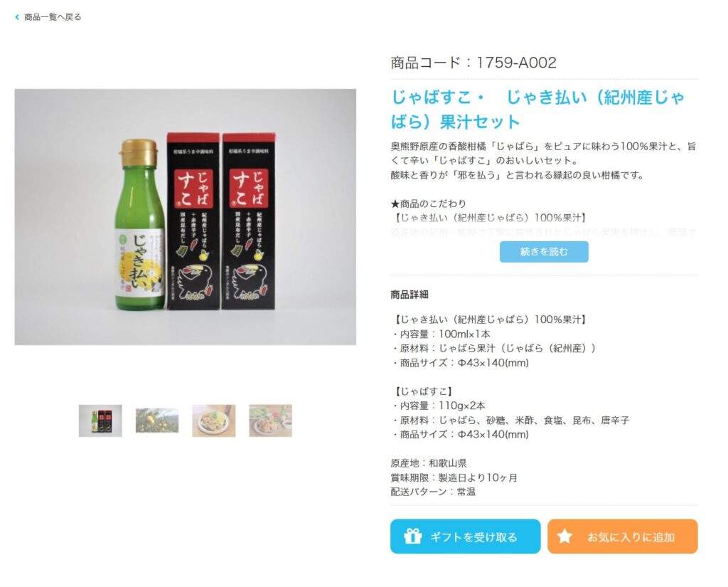
Task: Select the citrus tree thumbnail
Action: point(157,421)
